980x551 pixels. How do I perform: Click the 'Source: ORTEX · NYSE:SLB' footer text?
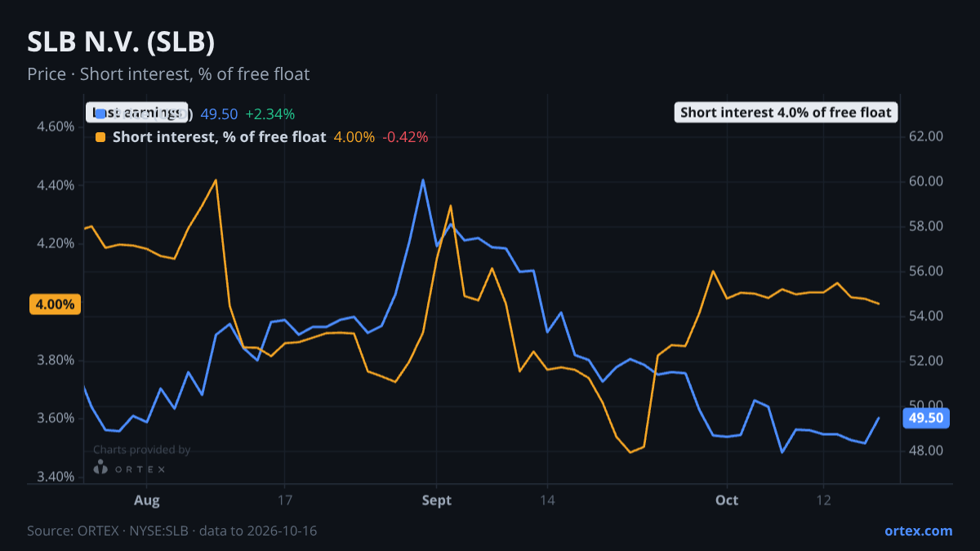coord(108,531)
